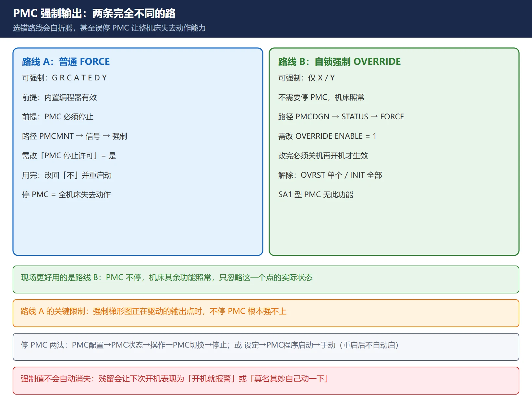
Task: Click the title 'PMC 强制输出：两条完全不同的路'
Action: tap(94, 14)
